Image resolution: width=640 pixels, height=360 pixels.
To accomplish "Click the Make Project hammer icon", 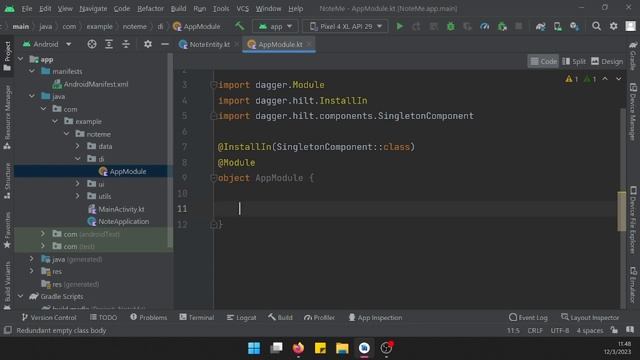I will click(x=240, y=27).
